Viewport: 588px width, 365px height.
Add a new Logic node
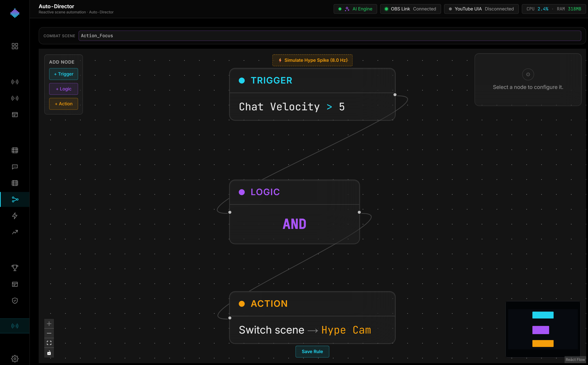(x=64, y=89)
